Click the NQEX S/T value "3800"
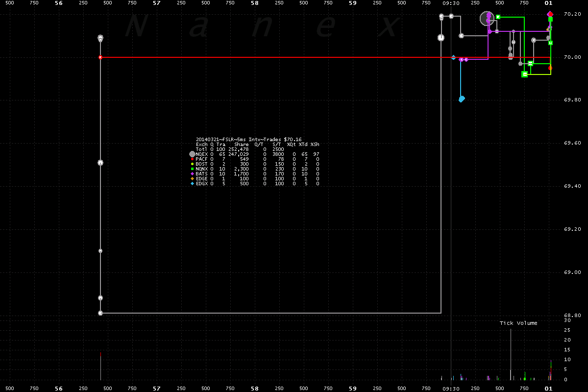Screen dimensions: 588x392 click(278, 154)
